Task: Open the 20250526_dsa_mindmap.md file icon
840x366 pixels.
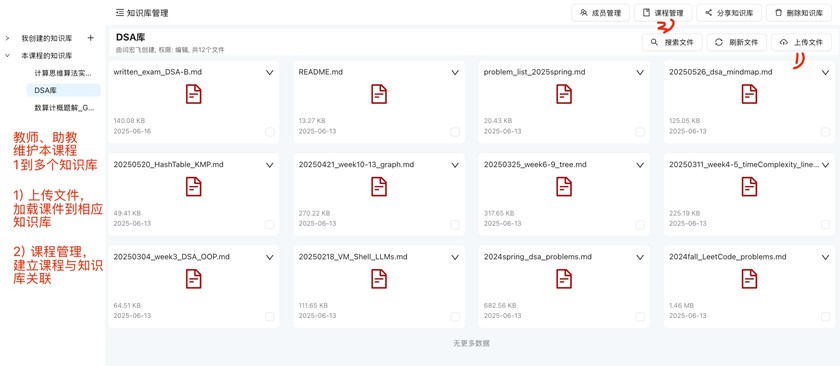Action: pos(749,95)
